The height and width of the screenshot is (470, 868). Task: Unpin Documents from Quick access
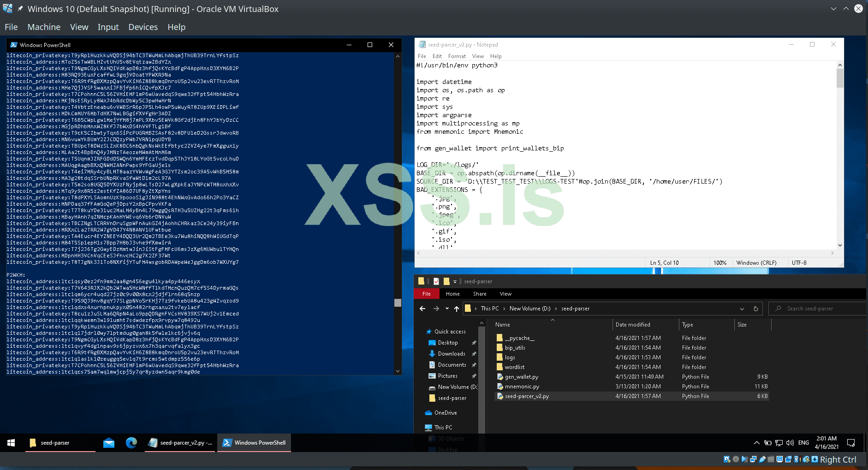(474, 365)
